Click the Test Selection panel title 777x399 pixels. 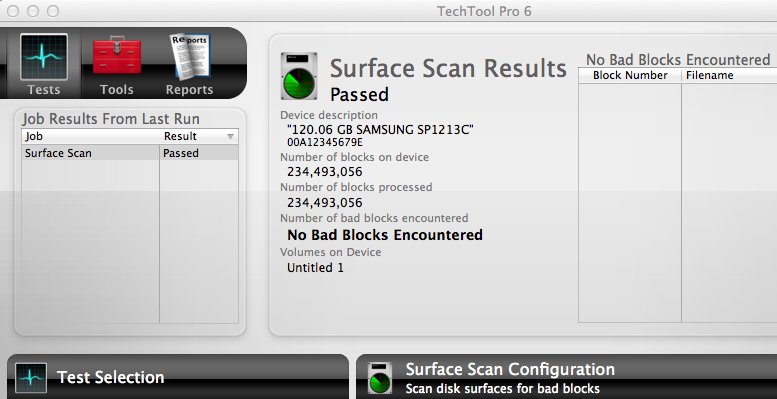coord(111,377)
